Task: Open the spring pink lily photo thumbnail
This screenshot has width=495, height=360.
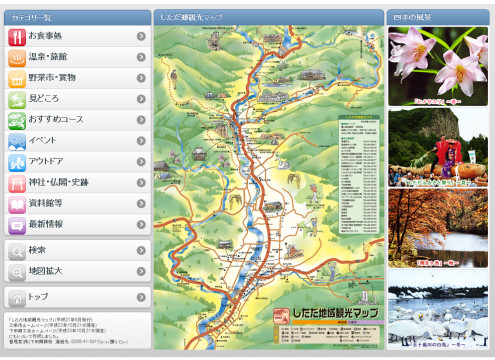Action: (438, 66)
